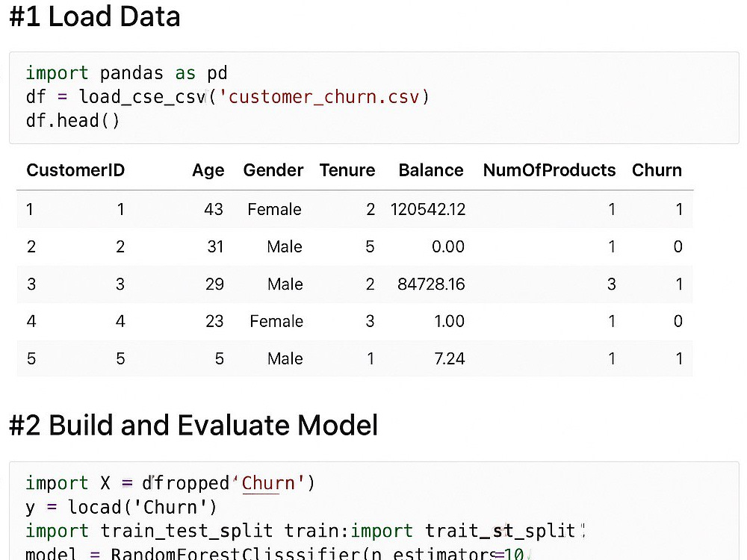Image resolution: width=747 pixels, height=560 pixels.
Task: Click the balance value 84728.16
Action: 431,284
